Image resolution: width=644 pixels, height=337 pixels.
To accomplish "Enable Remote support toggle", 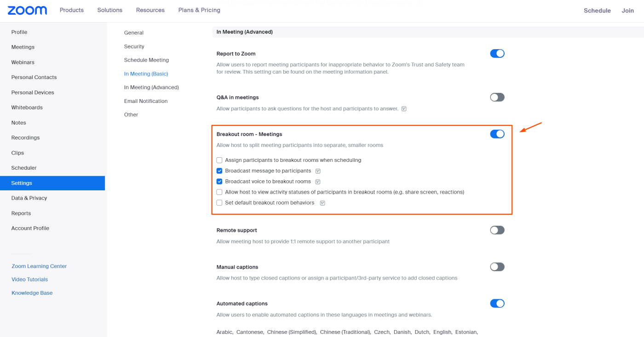I will (497, 230).
